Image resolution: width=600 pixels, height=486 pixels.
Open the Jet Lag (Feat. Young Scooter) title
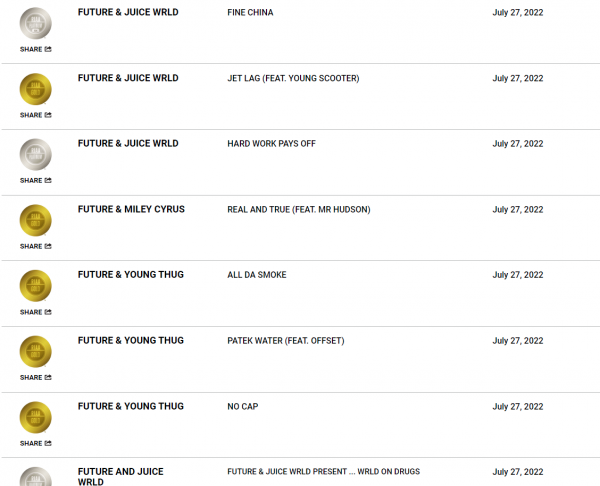click(293, 78)
